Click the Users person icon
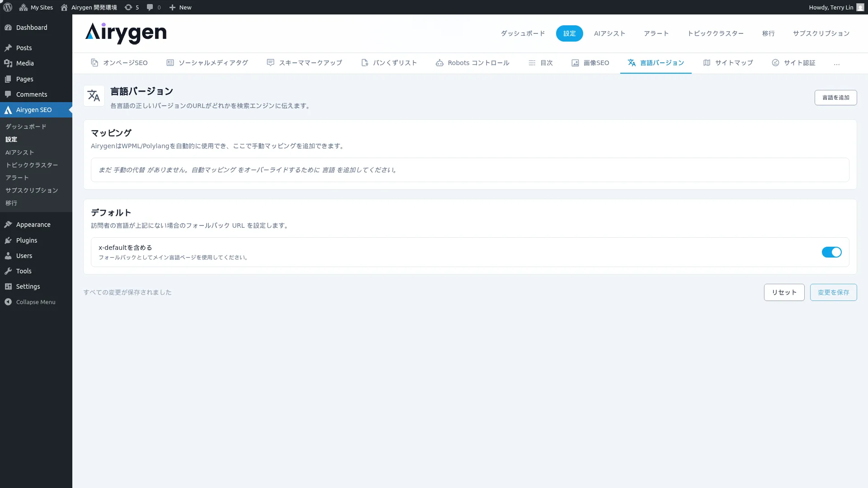Screen dimensions: 868x488 pyautogui.click(x=8, y=256)
